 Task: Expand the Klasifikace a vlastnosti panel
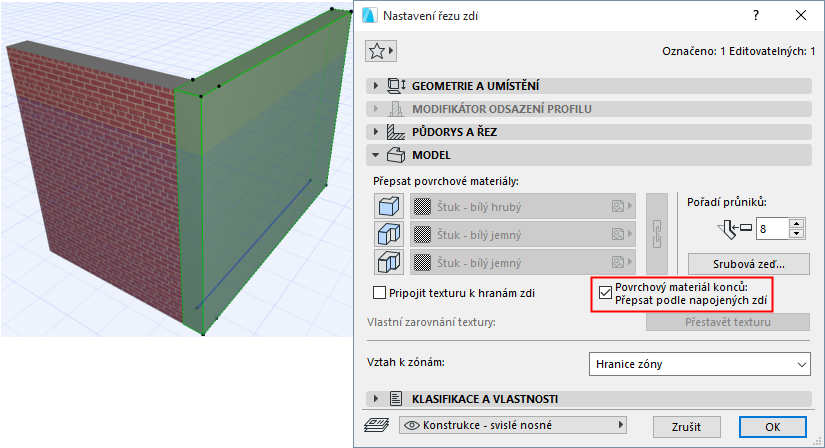point(376,399)
